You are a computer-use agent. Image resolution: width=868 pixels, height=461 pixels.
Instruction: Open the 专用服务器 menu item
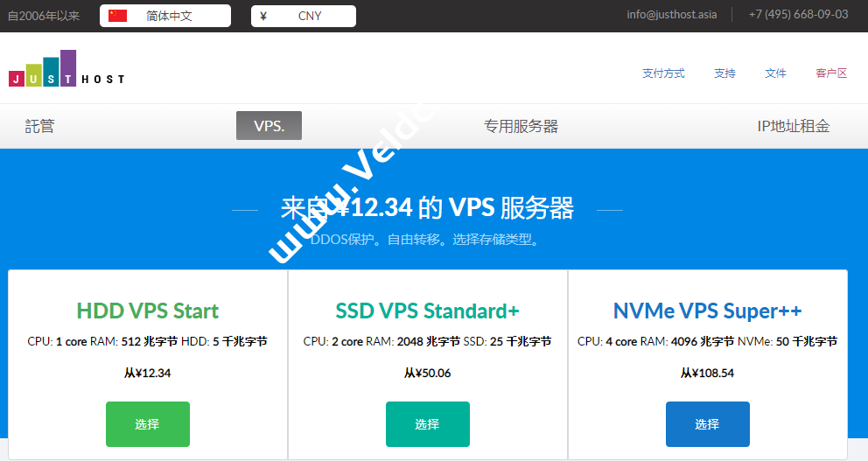point(521,126)
